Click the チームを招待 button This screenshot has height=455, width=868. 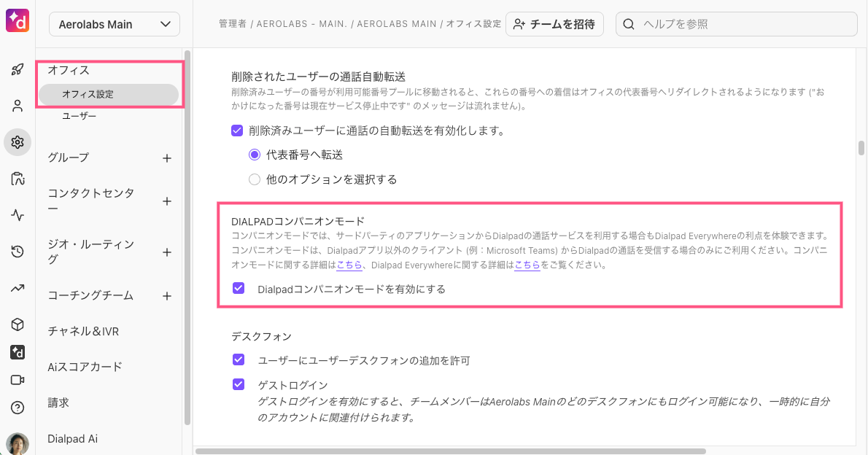point(554,24)
